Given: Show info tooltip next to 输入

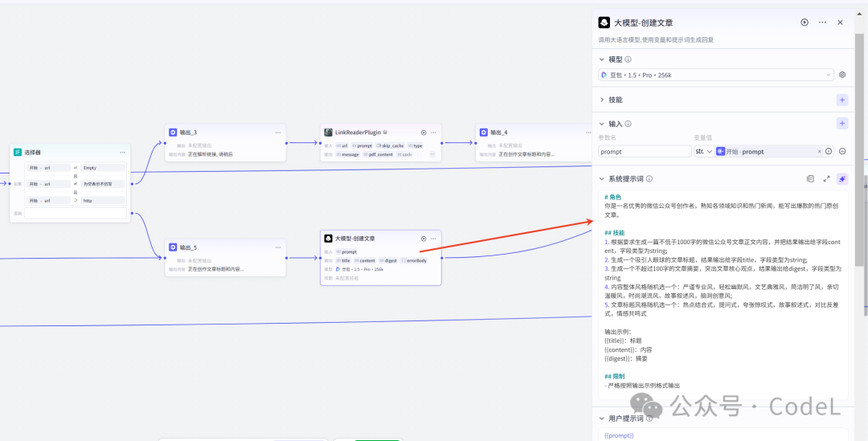Looking at the screenshot, I should (x=628, y=124).
